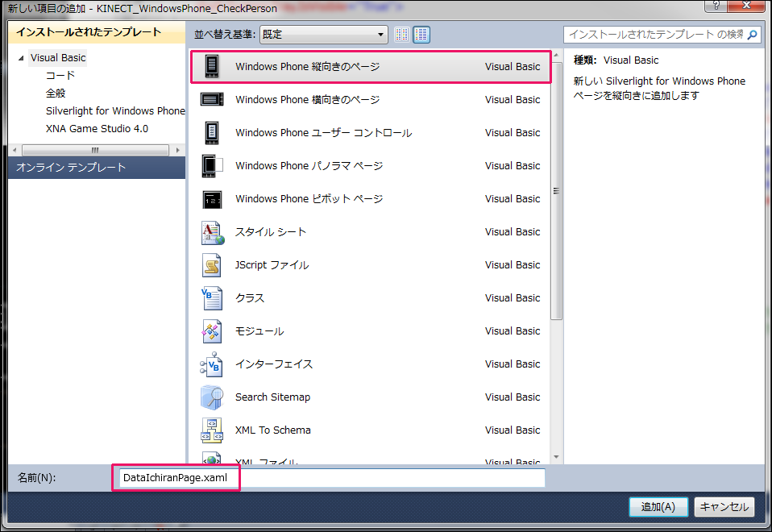The height and width of the screenshot is (532, 772).
Task: Click the 追加(A) button
Action: 658,506
